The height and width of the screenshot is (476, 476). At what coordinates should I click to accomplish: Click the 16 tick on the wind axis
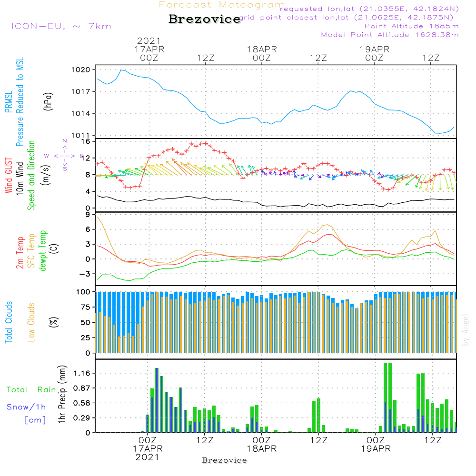click(x=86, y=141)
